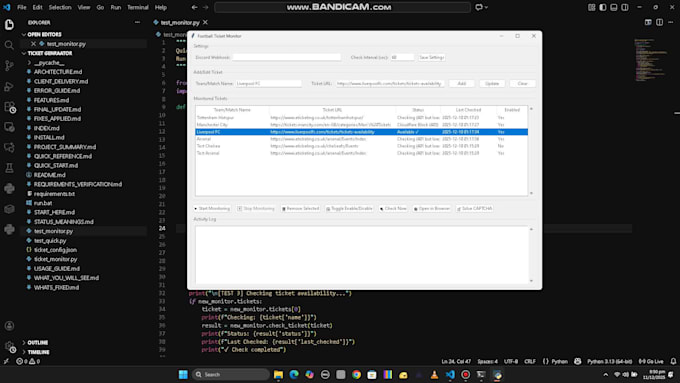Open the Edit menu
This screenshot has width=680, height=383.
38,7
